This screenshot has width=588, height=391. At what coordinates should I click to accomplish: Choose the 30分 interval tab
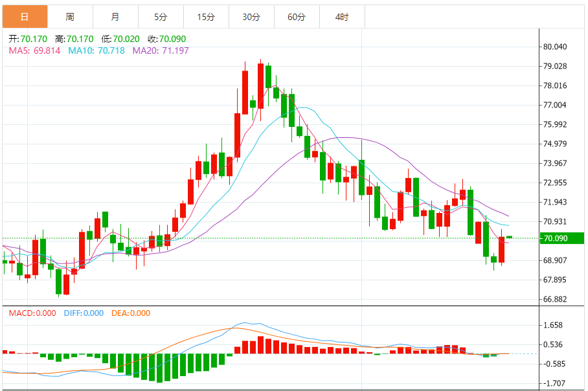pos(252,16)
